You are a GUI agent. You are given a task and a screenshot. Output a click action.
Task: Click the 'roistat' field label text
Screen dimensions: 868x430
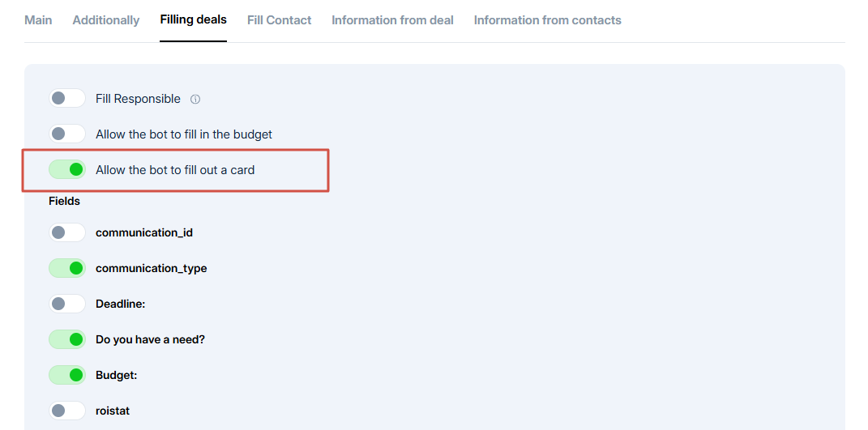click(x=112, y=411)
